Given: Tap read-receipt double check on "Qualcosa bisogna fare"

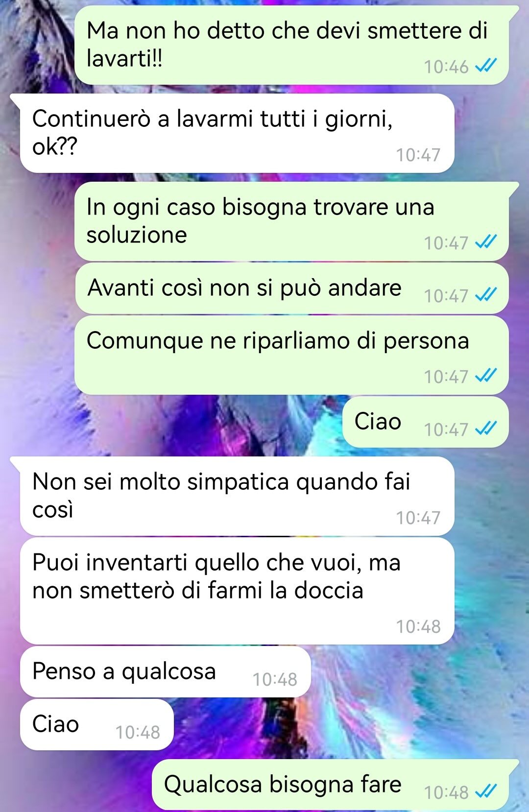Looking at the screenshot, I should [486, 790].
